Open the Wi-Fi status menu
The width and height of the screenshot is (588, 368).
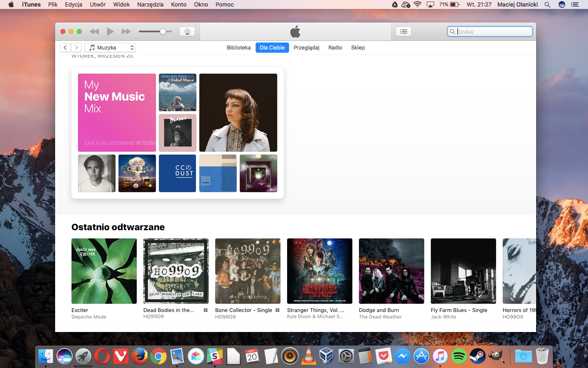(x=417, y=4)
